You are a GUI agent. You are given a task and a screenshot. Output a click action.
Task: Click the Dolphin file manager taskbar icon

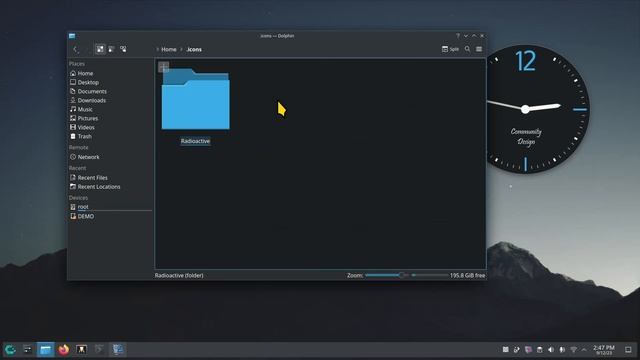coord(45,349)
